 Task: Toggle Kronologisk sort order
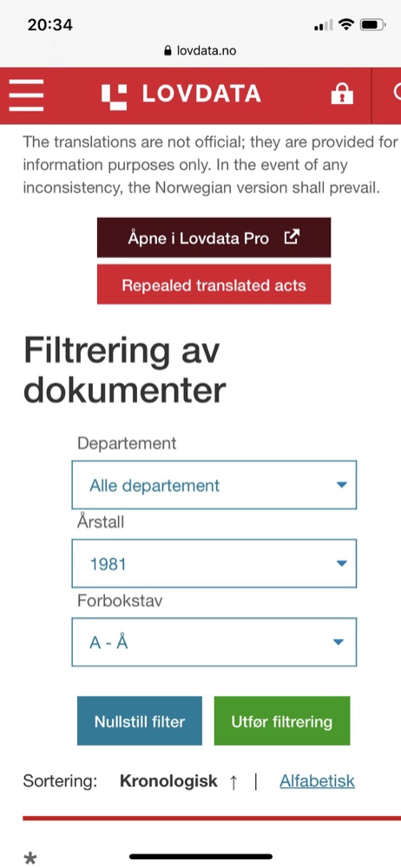point(169,781)
